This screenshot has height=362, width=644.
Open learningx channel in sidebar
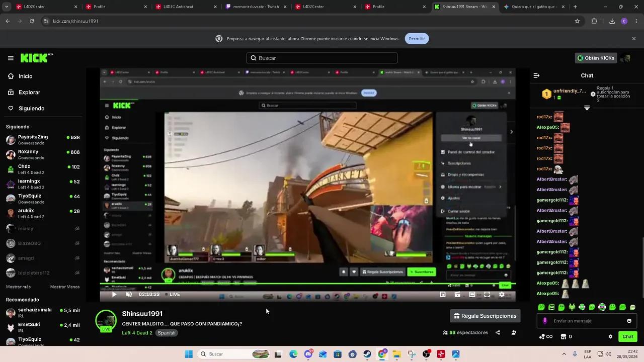pyautogui.click(x=43, y=184)
